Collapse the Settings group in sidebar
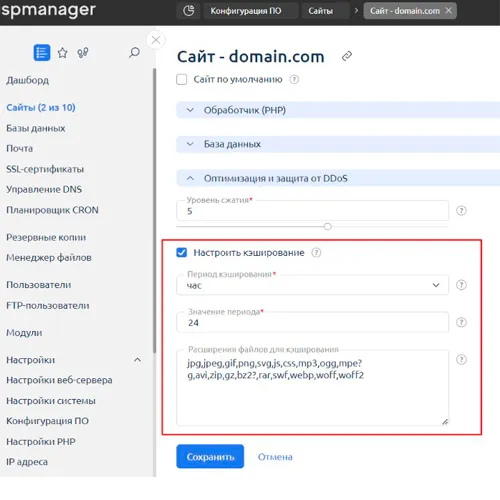The width and height of the screenshot is (500, 500). (x=137, y=360)
